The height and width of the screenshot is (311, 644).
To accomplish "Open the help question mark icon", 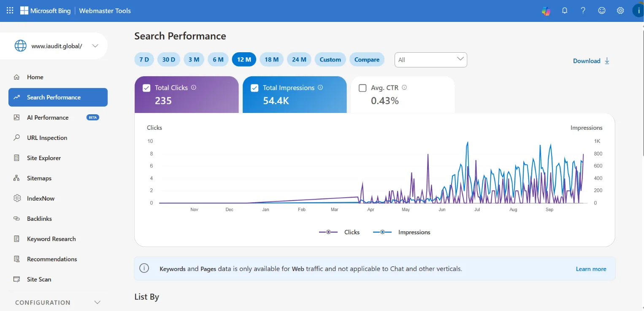I will coord(583,11).
